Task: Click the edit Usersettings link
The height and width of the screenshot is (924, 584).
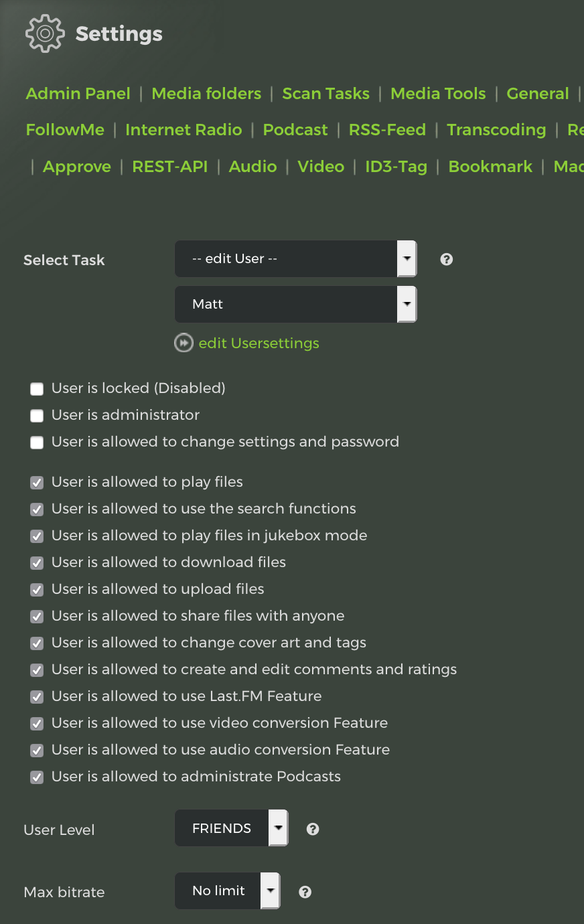Action: (259, 343)
